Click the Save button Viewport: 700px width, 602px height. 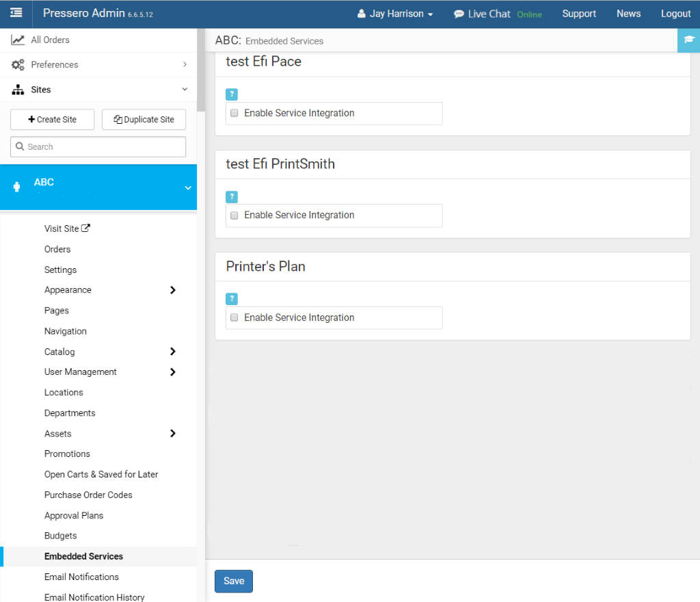[234, 581]
